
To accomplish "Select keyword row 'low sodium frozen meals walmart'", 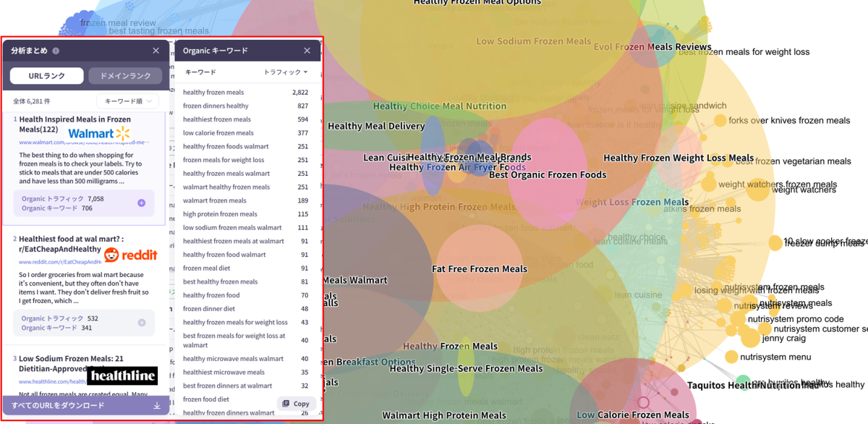I will [245, 228].
